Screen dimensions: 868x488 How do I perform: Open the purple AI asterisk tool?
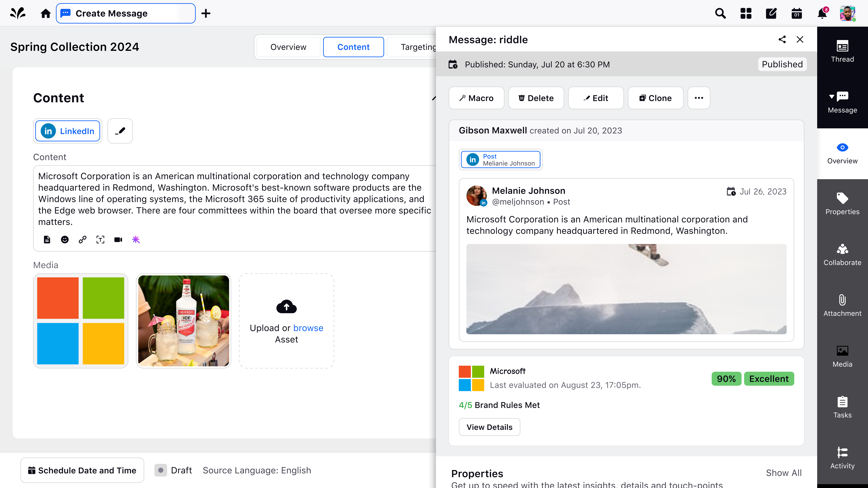136,240
